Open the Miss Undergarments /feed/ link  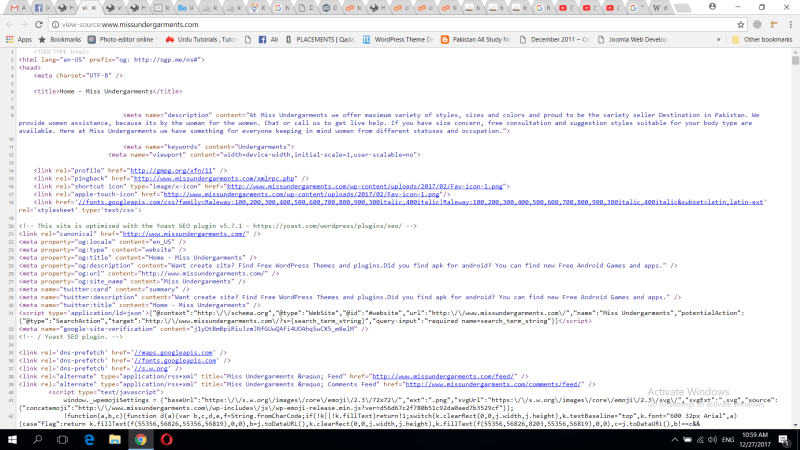[444, 376]
